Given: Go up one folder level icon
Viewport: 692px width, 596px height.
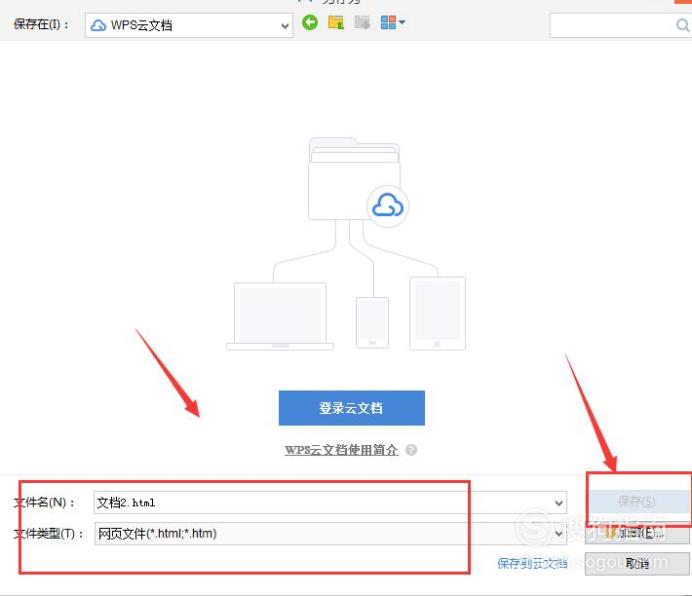Looking at the screenshot, I should point(336,23).
